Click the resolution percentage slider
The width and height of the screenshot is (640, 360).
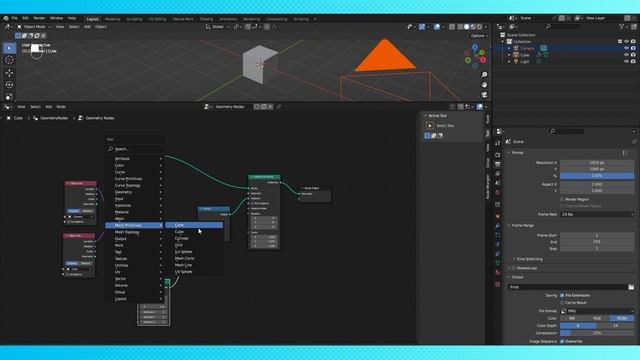click(x=597, y=176)
